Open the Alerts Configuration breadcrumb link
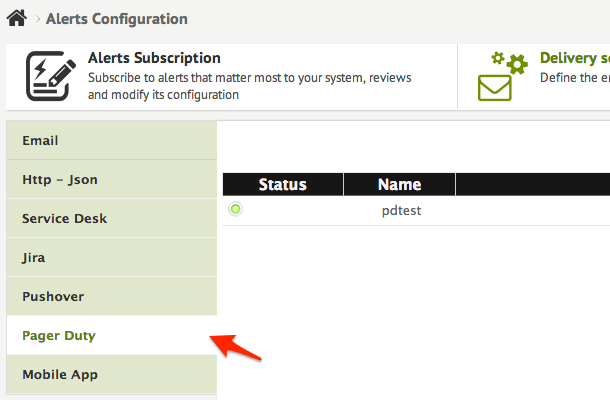610x400 pixels. tap(116, 19)
